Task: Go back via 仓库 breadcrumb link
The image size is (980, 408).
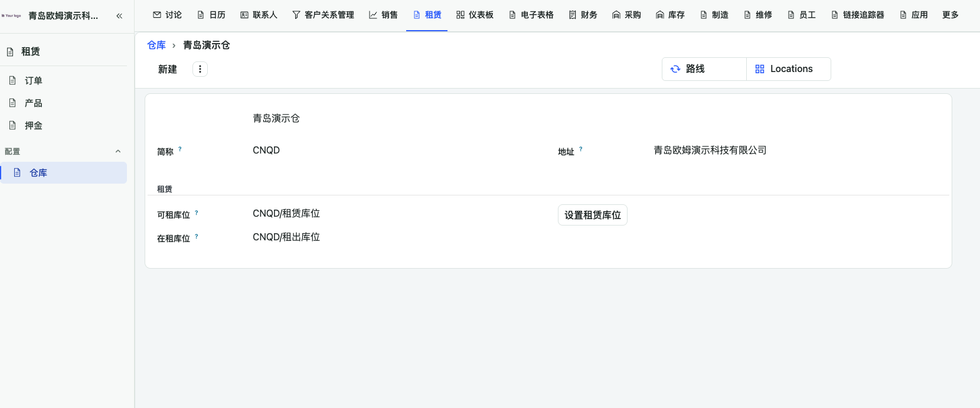Action: click(x=156, y=45)
